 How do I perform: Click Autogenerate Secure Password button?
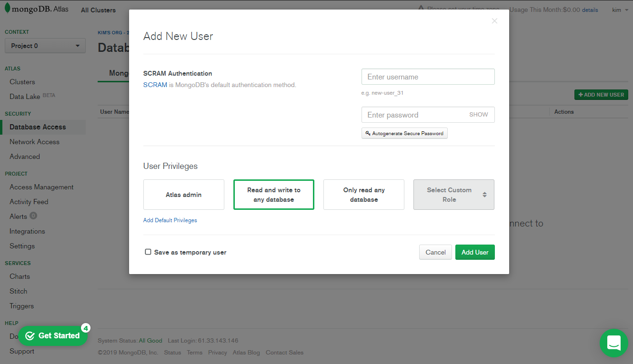pyautogui.click(x=404, y=133)
